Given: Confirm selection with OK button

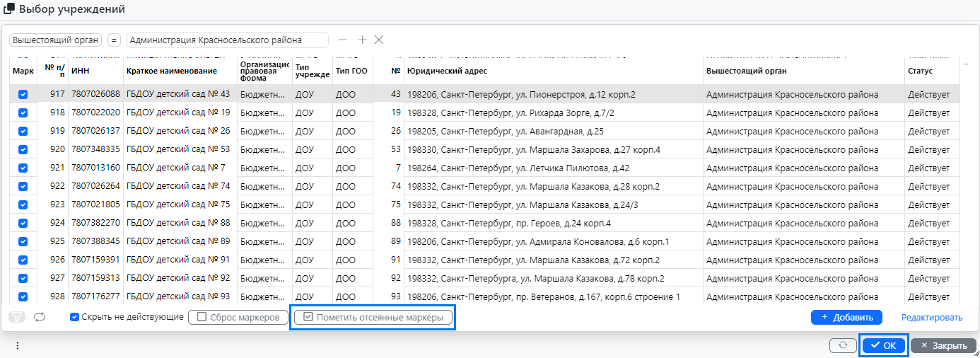Looking at the screenshot, I should coord(883,345).
